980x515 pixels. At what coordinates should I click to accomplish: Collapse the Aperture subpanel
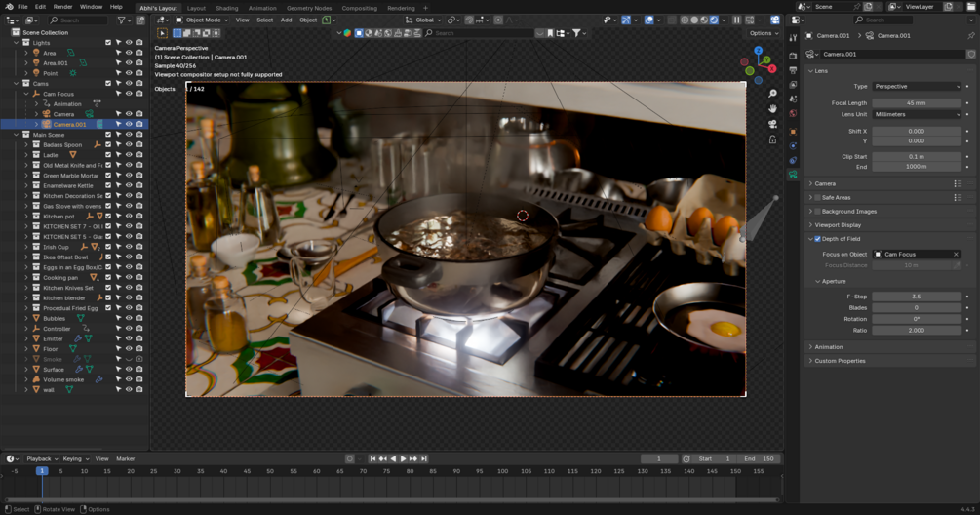point(817,281)
